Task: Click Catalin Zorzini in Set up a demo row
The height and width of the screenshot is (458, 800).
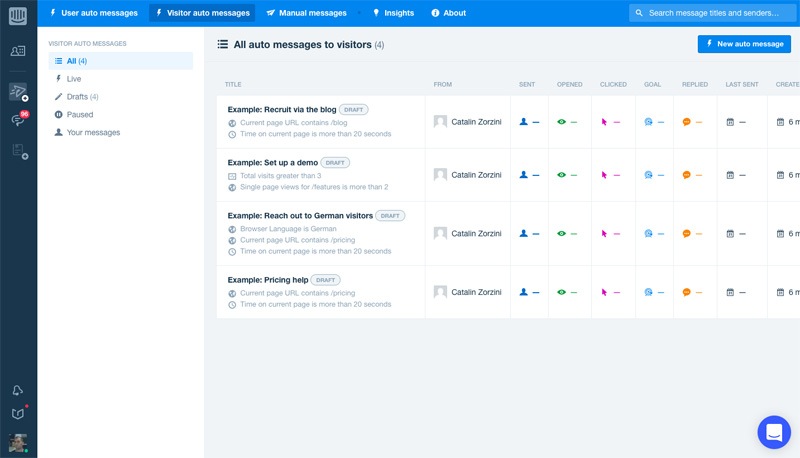Action: [x=476, y=175]
